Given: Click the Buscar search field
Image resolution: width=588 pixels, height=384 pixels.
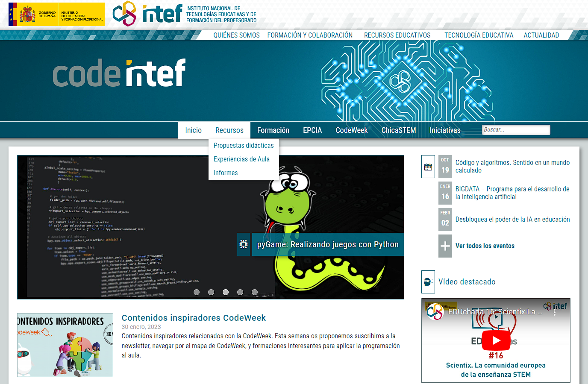Looking at the screenshot, I should (516, 130).
